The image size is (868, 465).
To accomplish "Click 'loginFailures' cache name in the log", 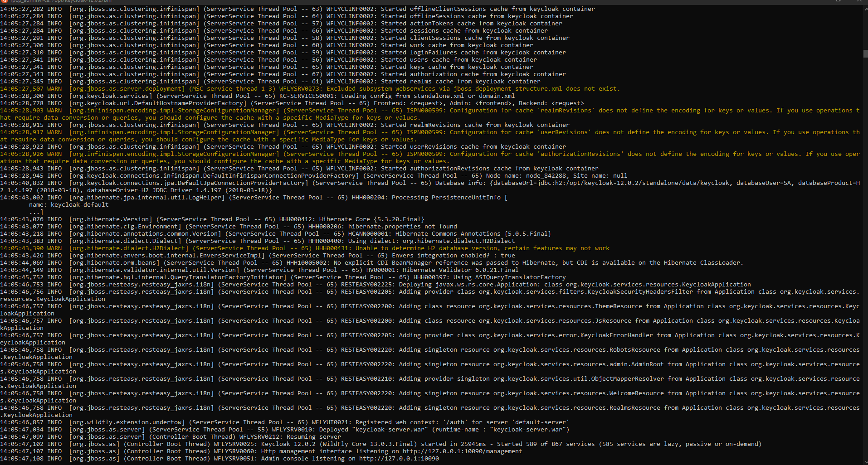I will pyautogui.click(x=434, y=52).
